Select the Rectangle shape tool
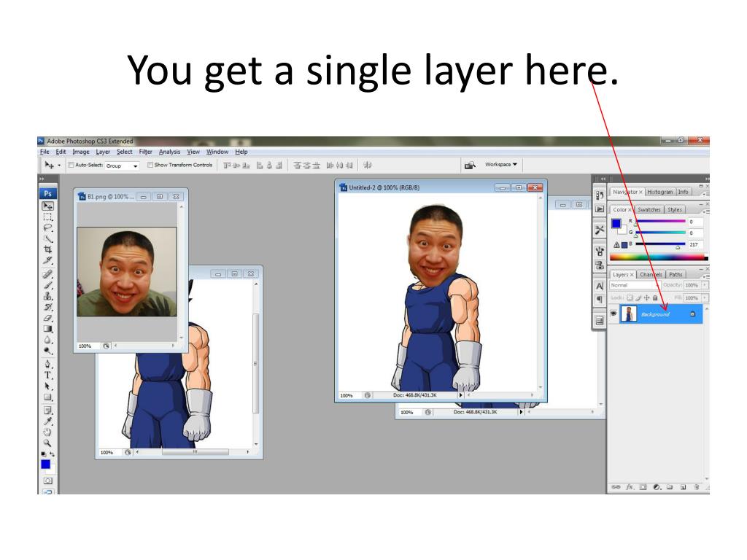Image resolution: width=747 pixels, height=560 pixels. pos(47,397)
